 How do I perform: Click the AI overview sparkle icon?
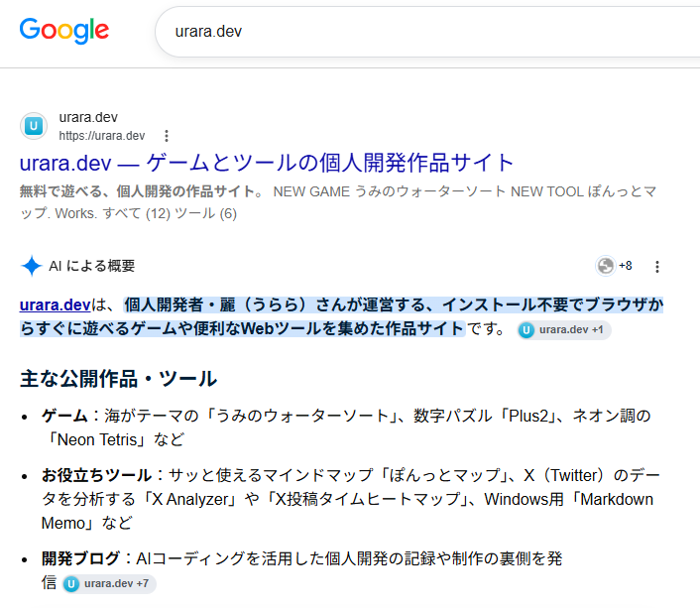pos(32,266)
